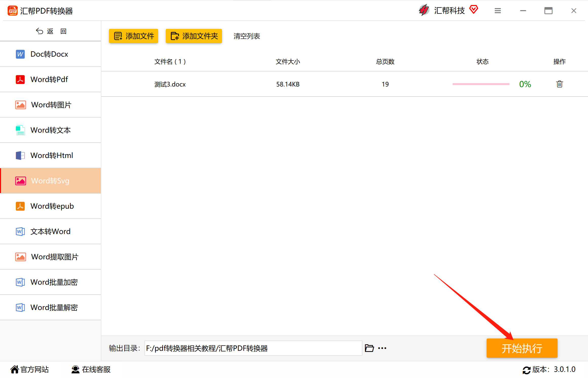
Task: Select Word批量加密 in sidebar
Action: click(x=50, y=282)
